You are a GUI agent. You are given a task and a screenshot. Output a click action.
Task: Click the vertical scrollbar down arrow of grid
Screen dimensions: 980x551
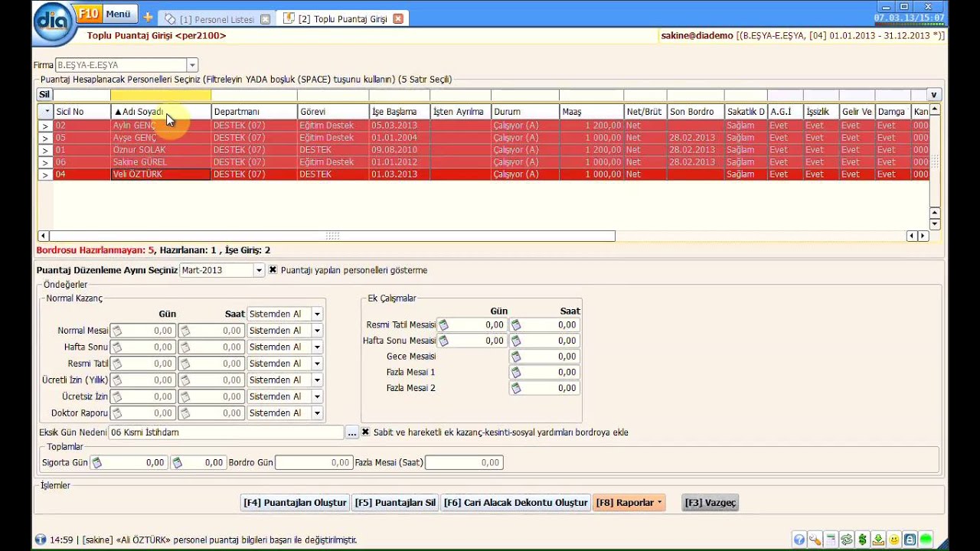coord(934,224)
